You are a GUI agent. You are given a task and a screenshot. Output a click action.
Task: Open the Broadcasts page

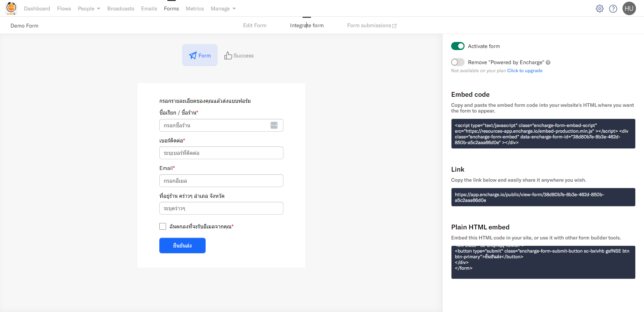coord(121,9)
